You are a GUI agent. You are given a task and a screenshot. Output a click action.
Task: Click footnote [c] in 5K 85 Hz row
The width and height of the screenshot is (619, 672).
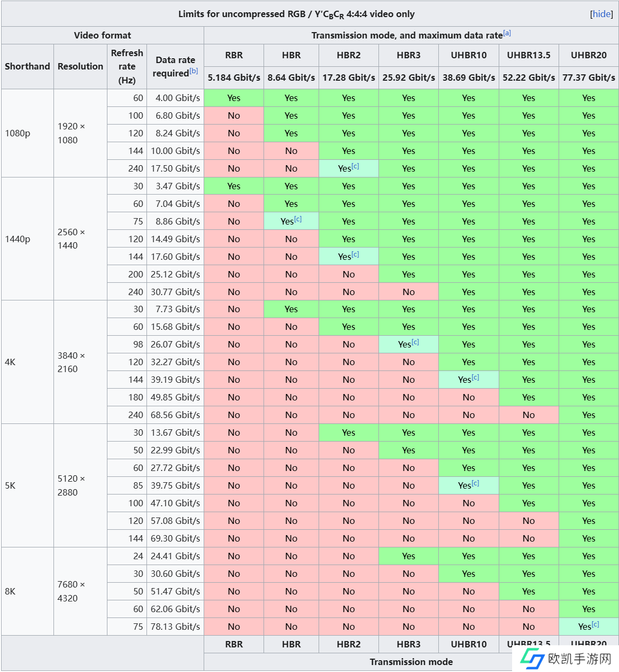(475, 483)
